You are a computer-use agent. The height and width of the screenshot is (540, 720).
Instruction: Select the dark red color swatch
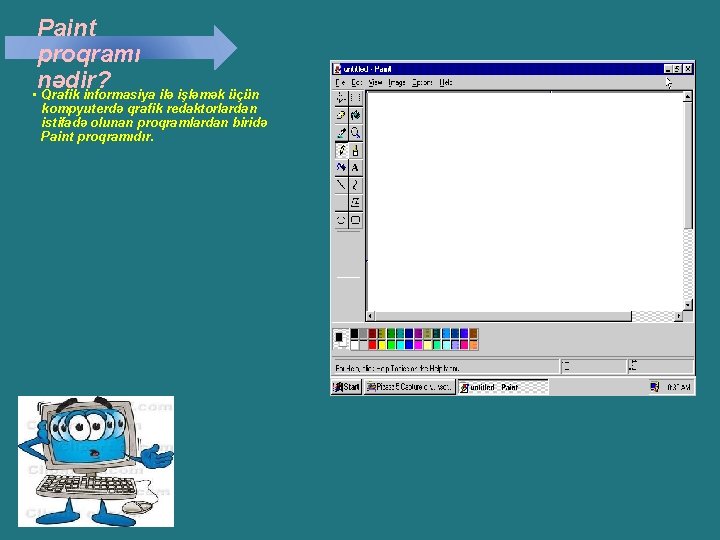coord(372,333)
